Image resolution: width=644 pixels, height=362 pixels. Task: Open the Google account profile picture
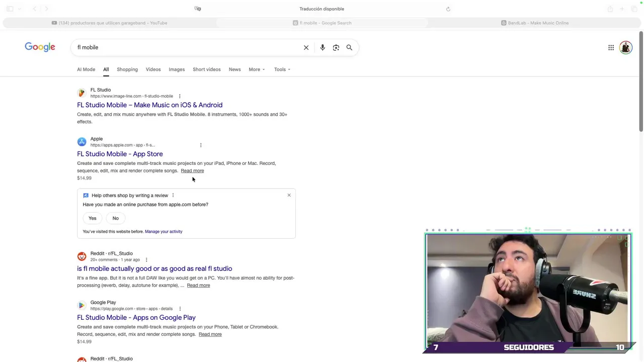click(626, 48)
